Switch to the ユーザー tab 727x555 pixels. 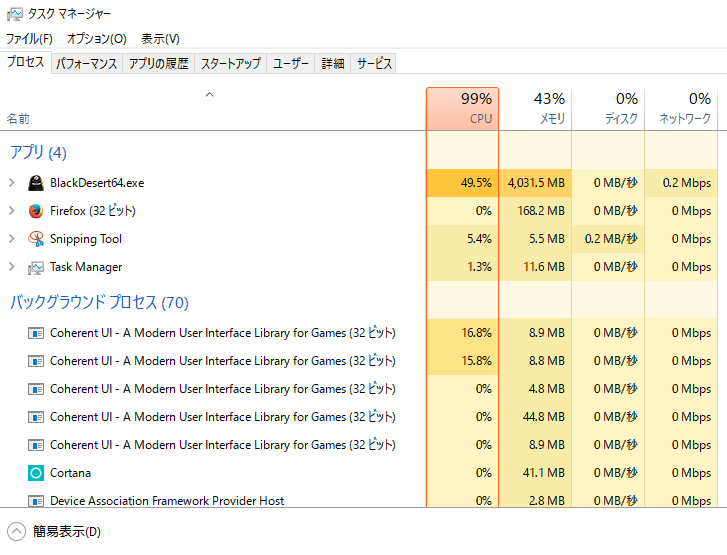tap(291, 64)
